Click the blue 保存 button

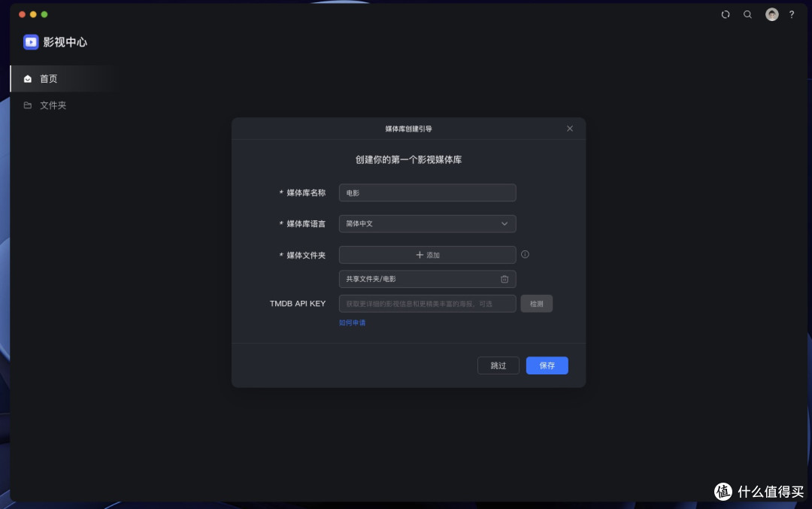547,365
